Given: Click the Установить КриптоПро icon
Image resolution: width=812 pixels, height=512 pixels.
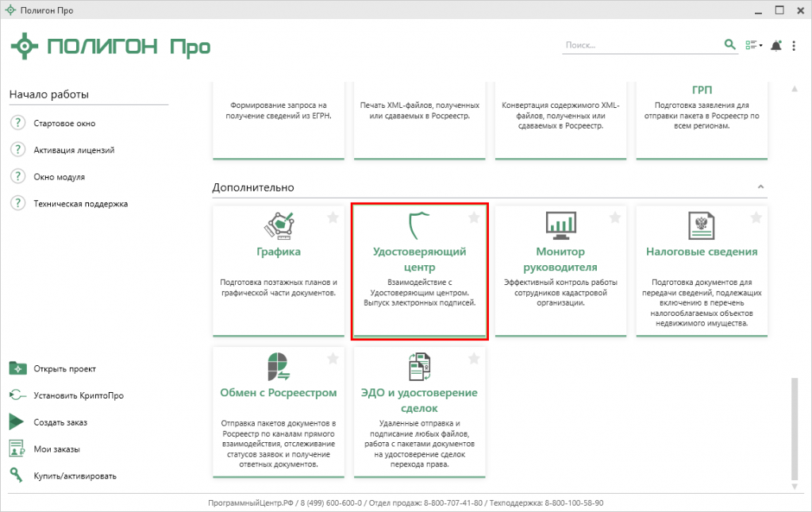Looking at the screenshot, I should click(17, 395).
